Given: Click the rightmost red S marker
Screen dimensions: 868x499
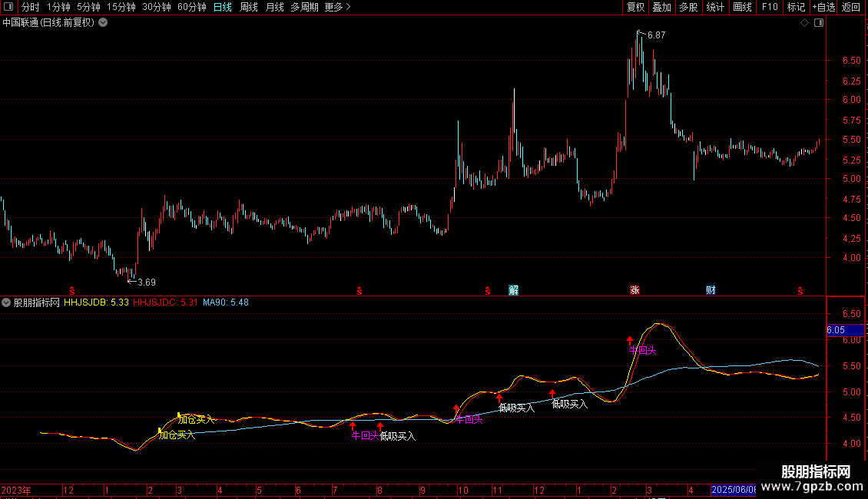Looking at the screenshot, I should 800,290.
